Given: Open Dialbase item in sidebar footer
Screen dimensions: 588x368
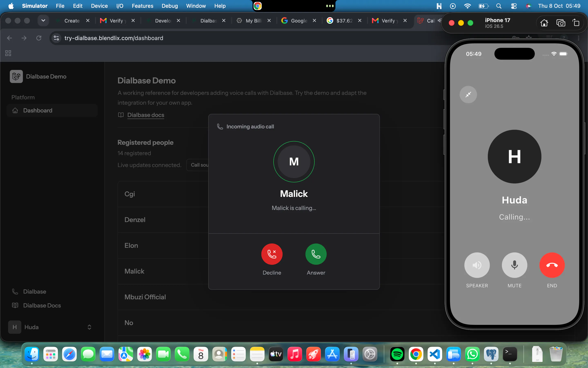Looking at the screenshot, I should [x=35, y=291].
